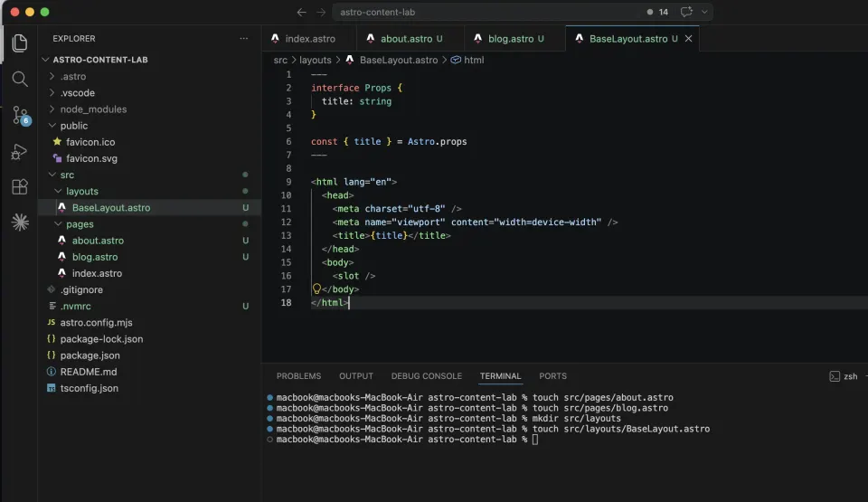Click the favicon.svg file icon
Image resolution: width=868 pixels, height=502 pixels.
pos(57,158)
